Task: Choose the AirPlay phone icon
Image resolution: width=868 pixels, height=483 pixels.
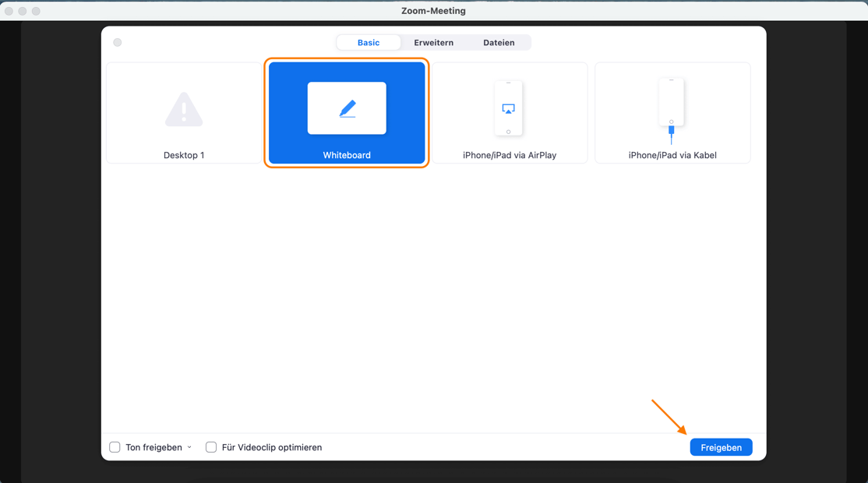Action: pyautogui.click(x=508, y=108)
